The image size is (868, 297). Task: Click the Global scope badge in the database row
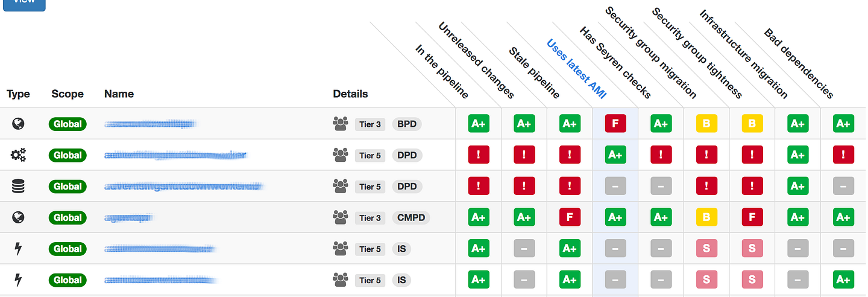(x=68, y=187)
